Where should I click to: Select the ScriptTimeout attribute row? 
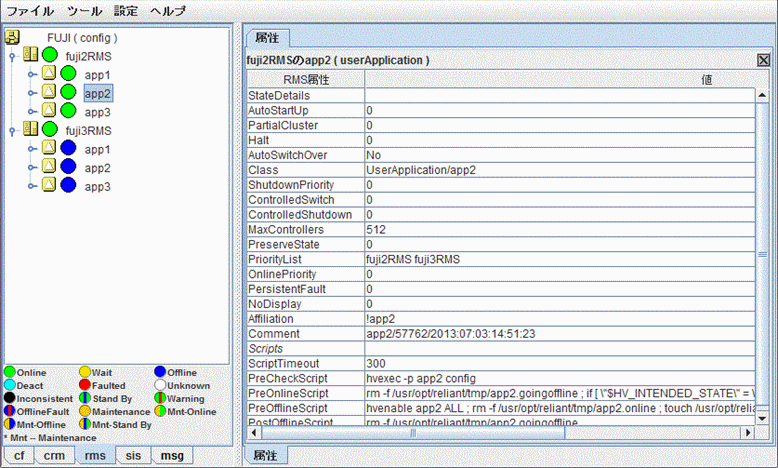point(501,363)
